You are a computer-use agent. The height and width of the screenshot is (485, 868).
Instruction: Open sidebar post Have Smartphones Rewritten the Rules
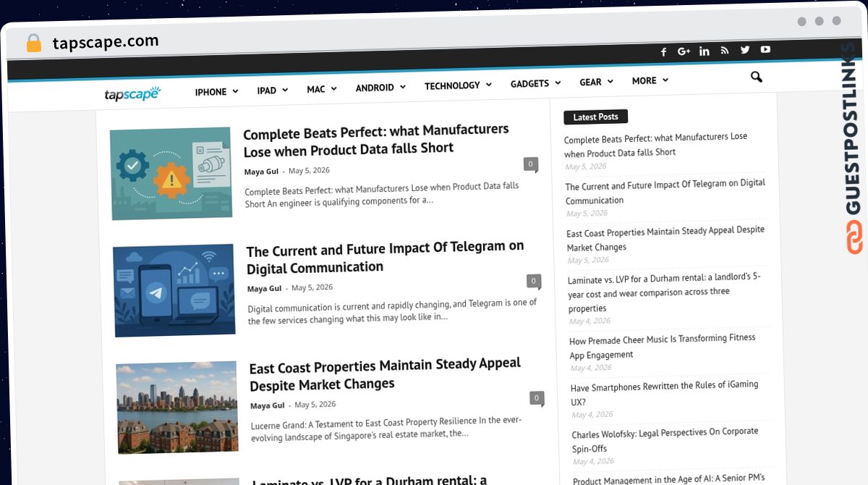click(665, 393)
